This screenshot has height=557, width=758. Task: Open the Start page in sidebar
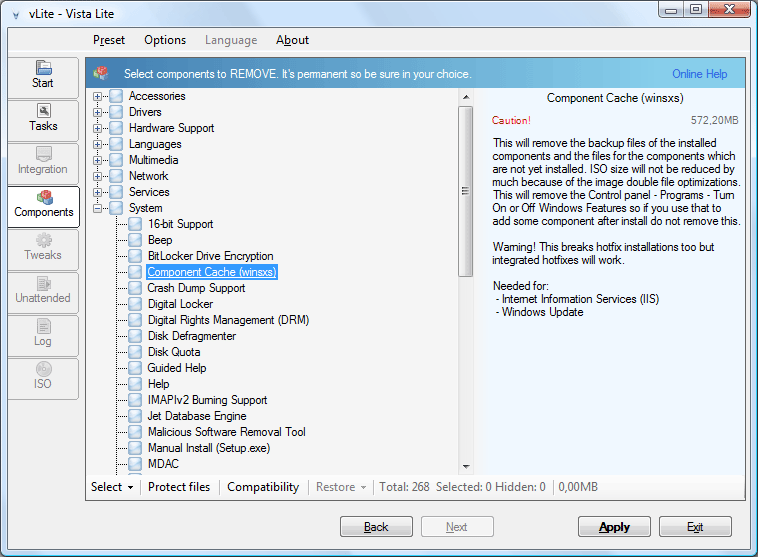click(x=43, y=76)
